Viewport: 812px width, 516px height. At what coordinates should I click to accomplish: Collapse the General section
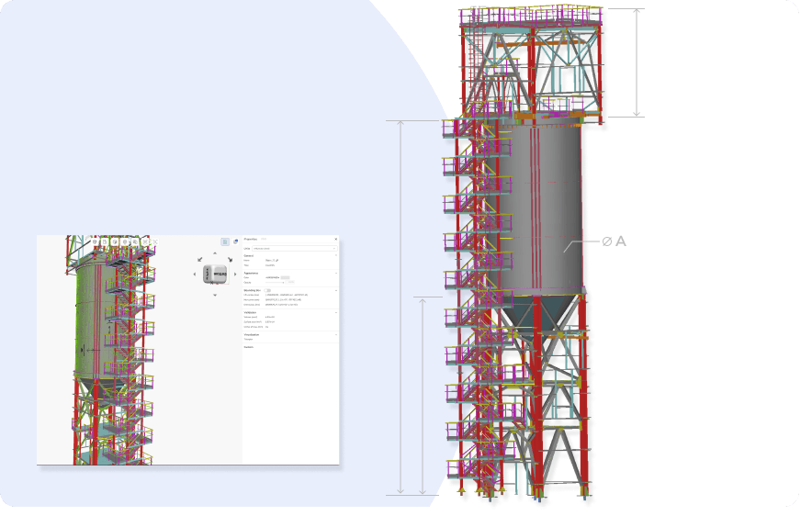point(336,255)
